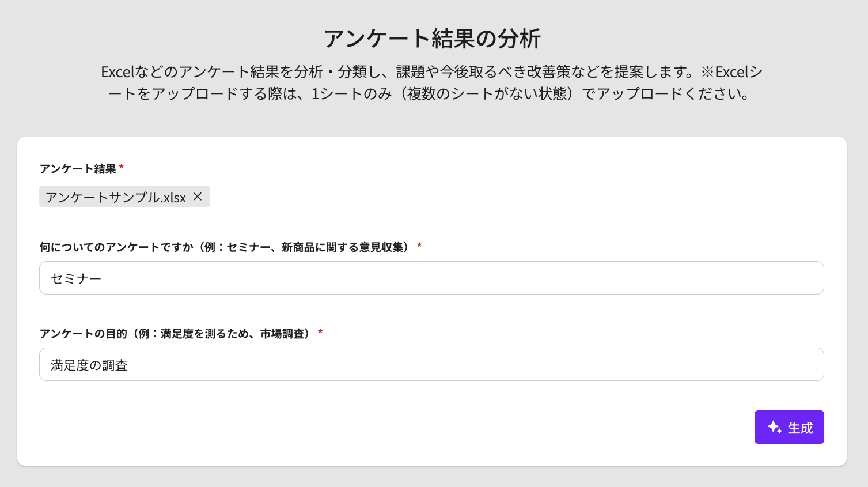Remove the アンケートサンプル.xlsx file with X
This screenshot has width=868, height=487.
coord(198,197)
